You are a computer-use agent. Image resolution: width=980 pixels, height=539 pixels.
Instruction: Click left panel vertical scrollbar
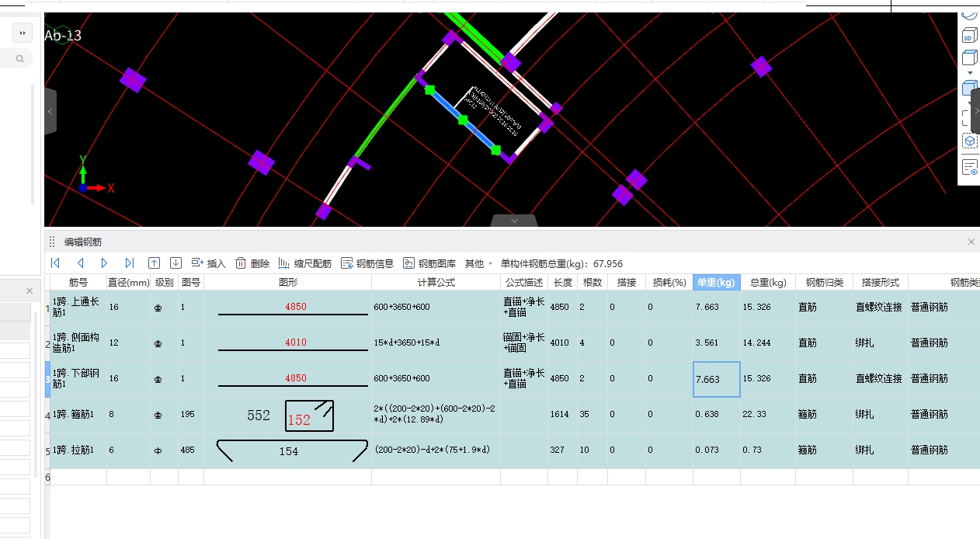click(x=33, y=144)
